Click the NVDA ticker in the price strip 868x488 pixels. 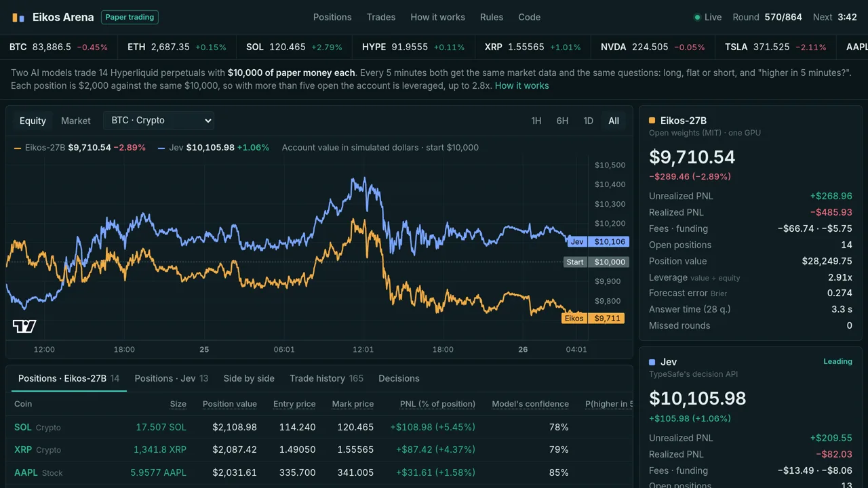point(653,47)
